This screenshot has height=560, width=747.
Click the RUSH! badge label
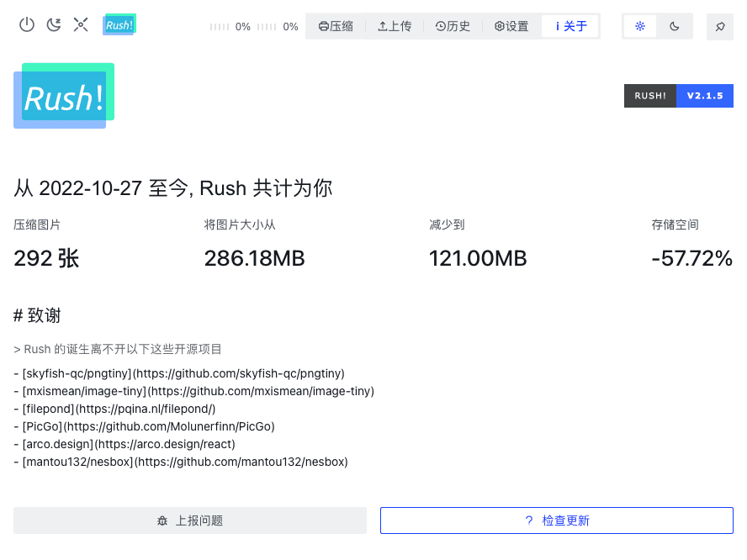point(650,96)
